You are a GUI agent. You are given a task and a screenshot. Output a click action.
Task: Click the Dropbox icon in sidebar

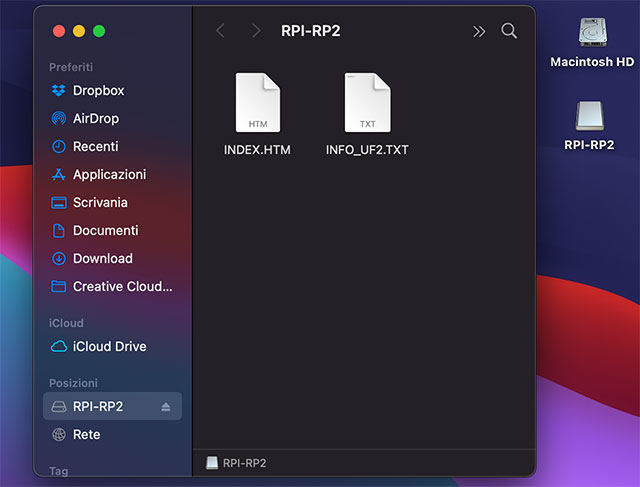[58, 90]
